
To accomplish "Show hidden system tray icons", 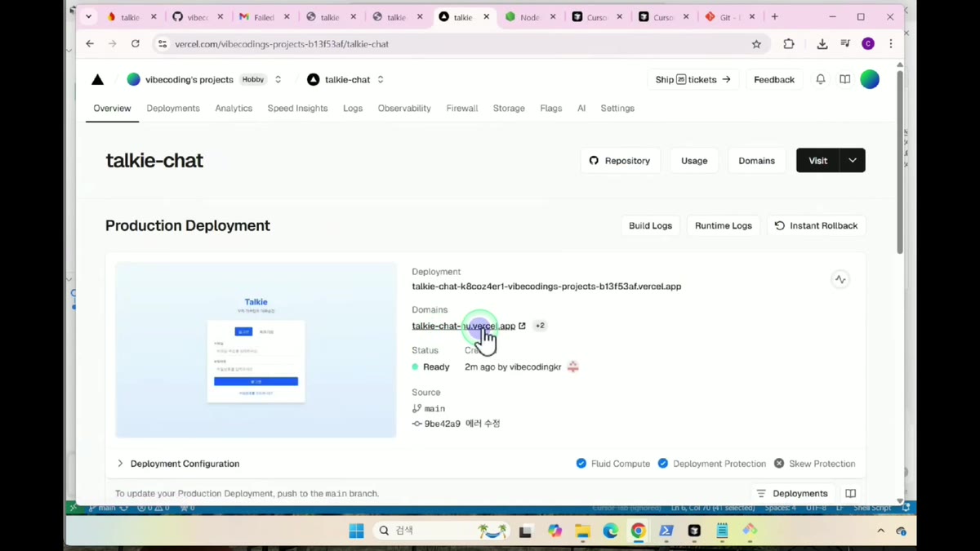I will point(880,531).
